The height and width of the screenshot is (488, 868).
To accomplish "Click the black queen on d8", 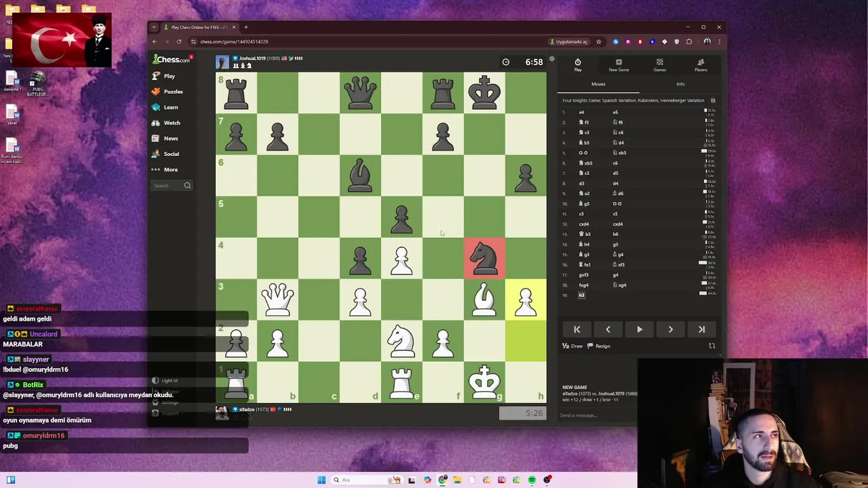I will pyautogui.click(x=360, y=93).
